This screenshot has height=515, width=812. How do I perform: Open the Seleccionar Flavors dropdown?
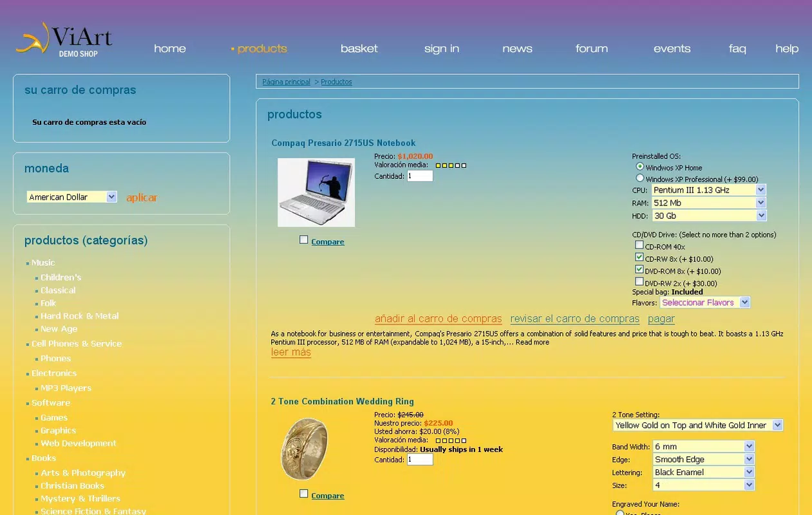pyautogui.click(x=705, y=303)
